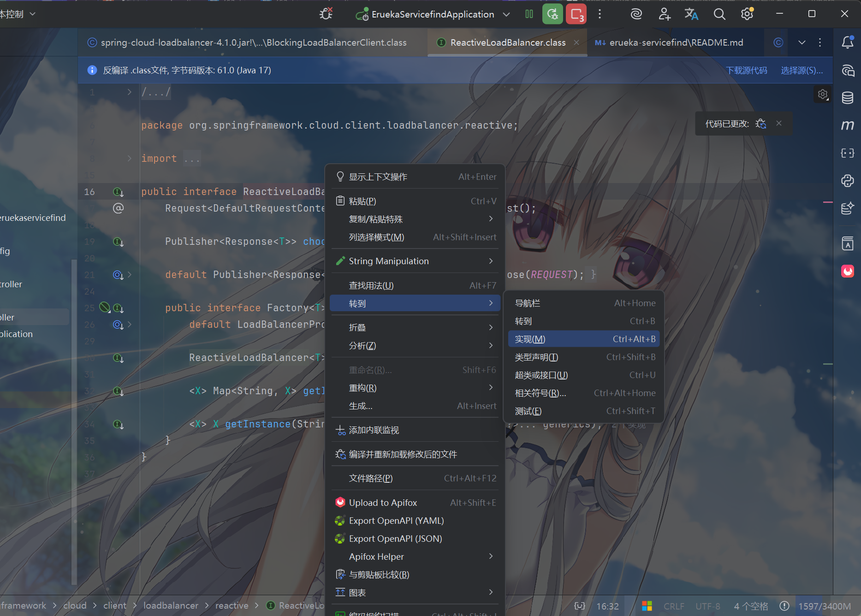Click the implemented gutter icon on line 19
This screenshot has height=616, width=861.
tap(118, 241)
